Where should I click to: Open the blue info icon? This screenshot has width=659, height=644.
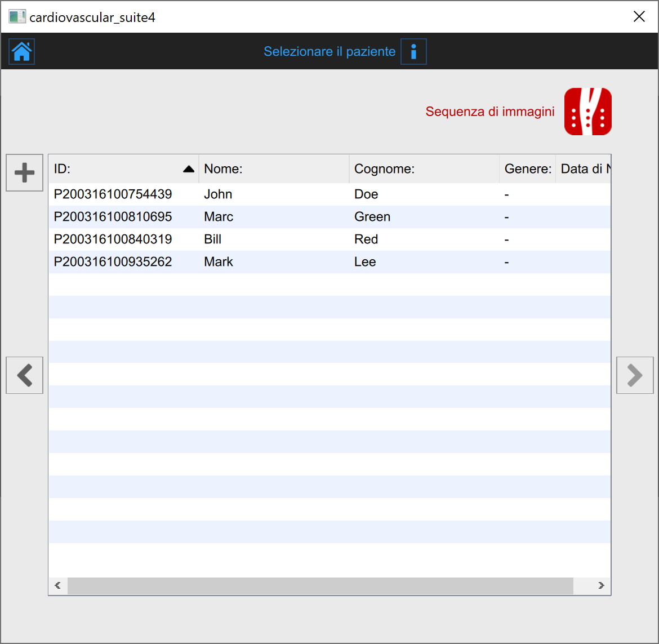point(413,52)
